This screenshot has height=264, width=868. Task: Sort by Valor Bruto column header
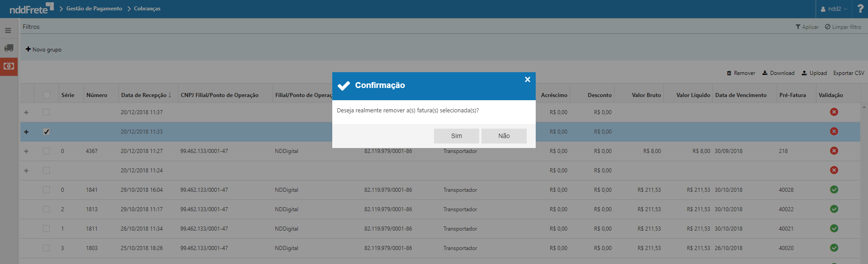tap(646, 95)
